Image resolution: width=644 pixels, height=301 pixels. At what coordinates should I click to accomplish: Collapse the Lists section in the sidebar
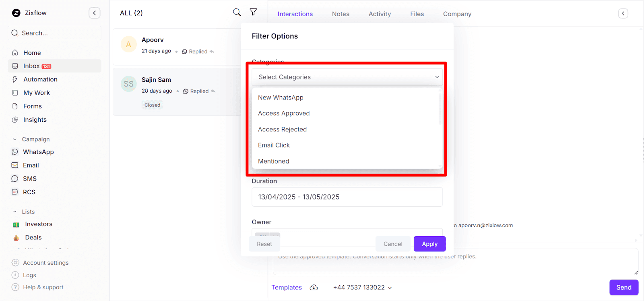[15, 212]
